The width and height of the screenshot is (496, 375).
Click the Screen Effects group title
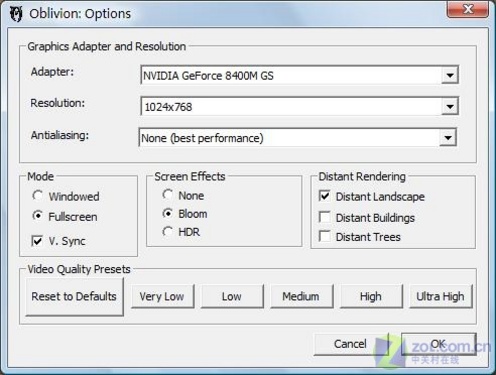(x=190, y=176)
